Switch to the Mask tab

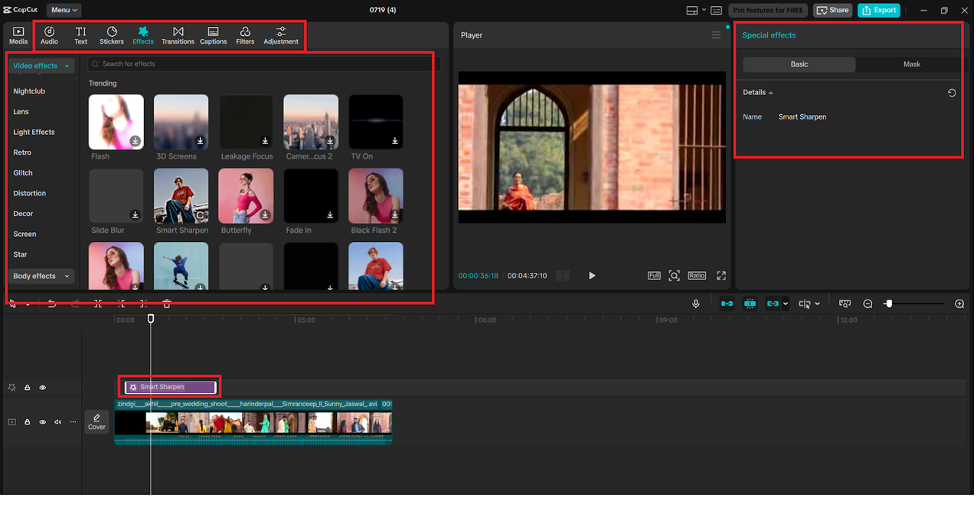point(911,64)
